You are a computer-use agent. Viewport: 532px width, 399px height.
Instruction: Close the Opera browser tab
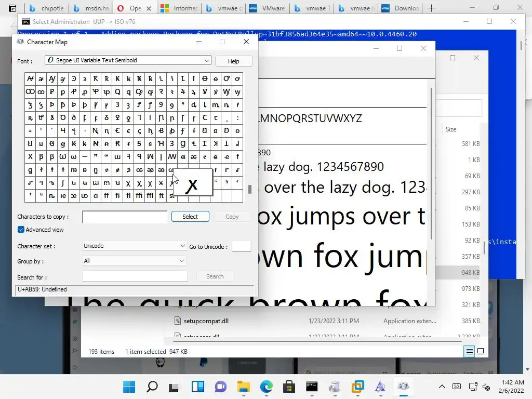(149, 8)
